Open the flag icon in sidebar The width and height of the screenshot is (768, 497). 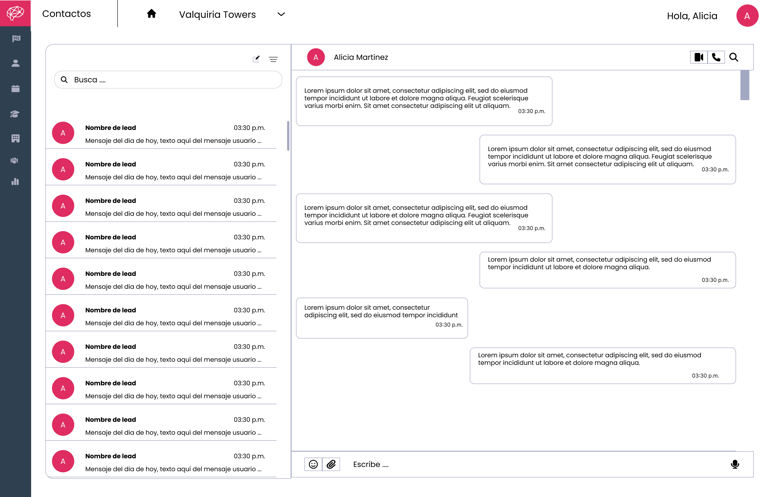click(16, 39)
